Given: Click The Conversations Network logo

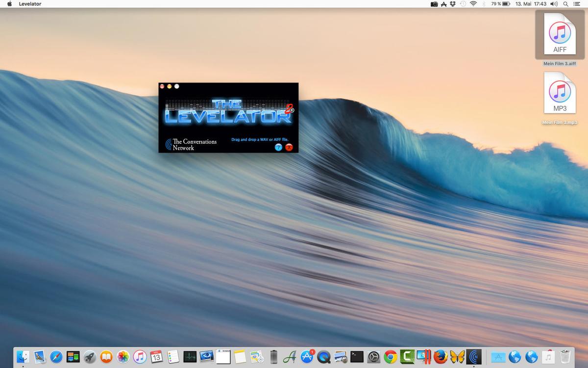Looking at the screenshot, I should pyautogui.click(x=191, y=144).
